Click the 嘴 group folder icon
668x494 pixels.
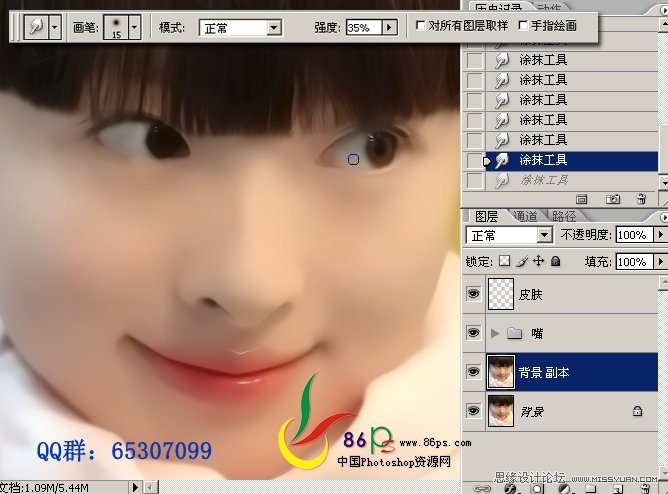(x=515, y=333)
